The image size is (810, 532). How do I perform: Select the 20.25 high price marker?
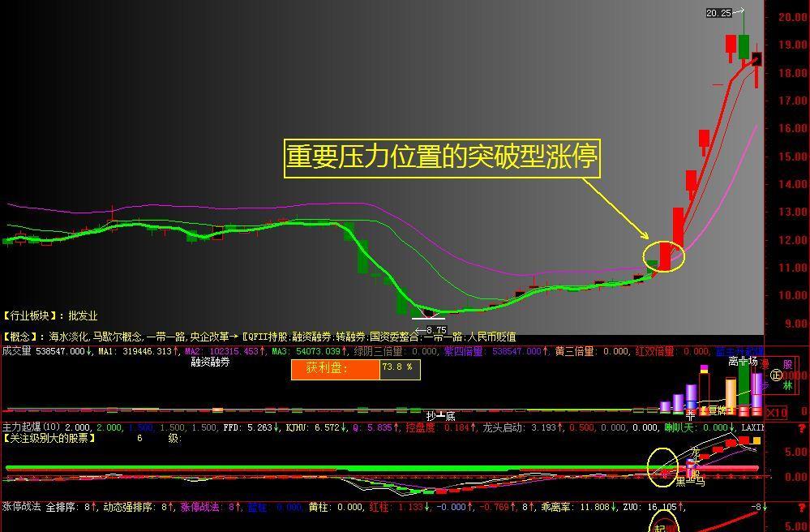tap(718, 13)
